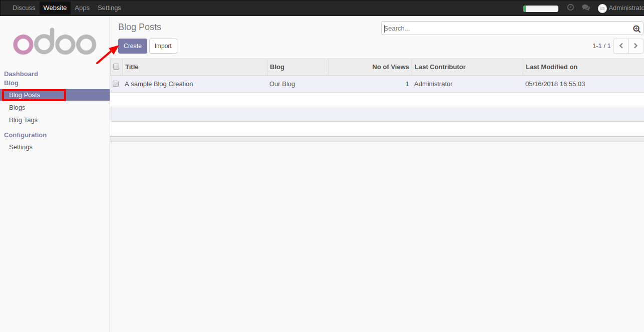
Task: Open the top Settings menu
Action: (x=109, y=8)
